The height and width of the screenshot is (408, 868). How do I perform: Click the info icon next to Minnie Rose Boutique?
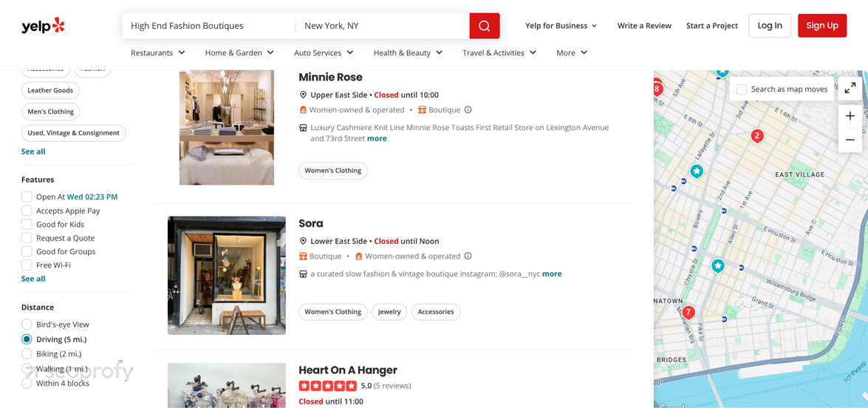[x=468, y=109]
